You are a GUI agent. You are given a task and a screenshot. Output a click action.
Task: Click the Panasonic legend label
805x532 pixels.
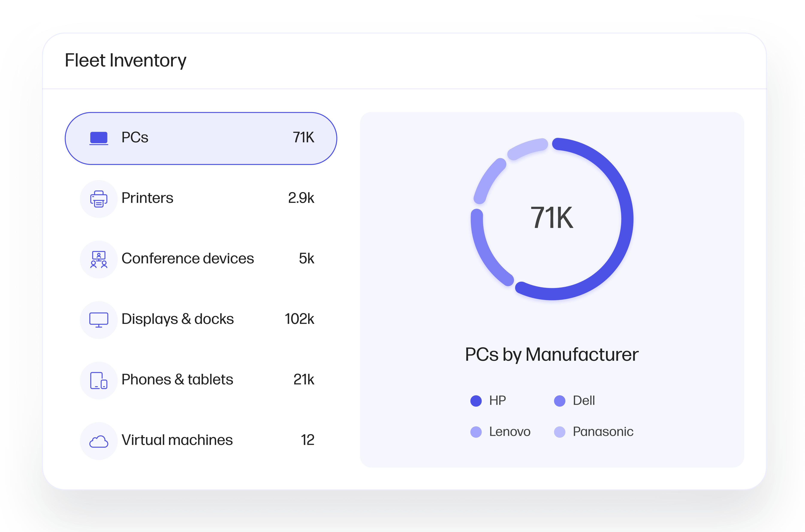tap(603, 432)
